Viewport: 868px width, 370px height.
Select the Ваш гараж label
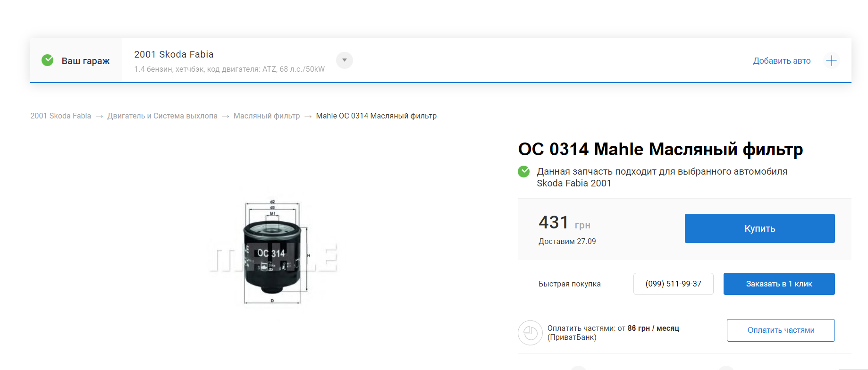(85, 61)
